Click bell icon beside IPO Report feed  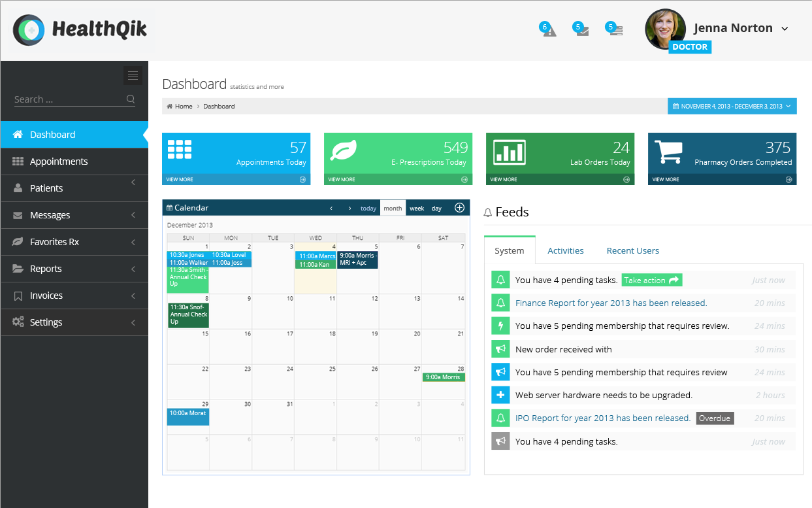(x=500, y=418)
